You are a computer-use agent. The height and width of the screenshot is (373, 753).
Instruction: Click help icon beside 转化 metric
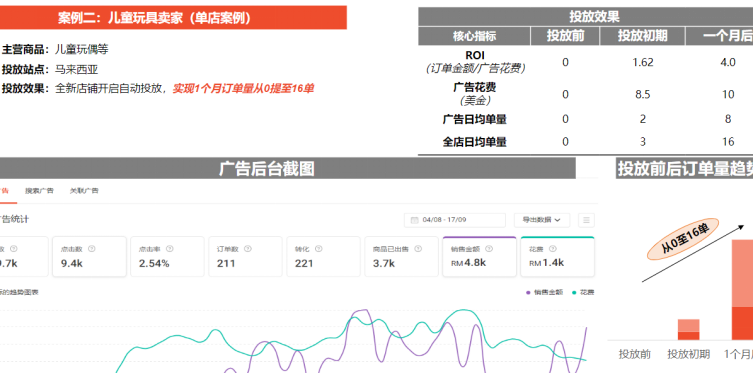318,249
